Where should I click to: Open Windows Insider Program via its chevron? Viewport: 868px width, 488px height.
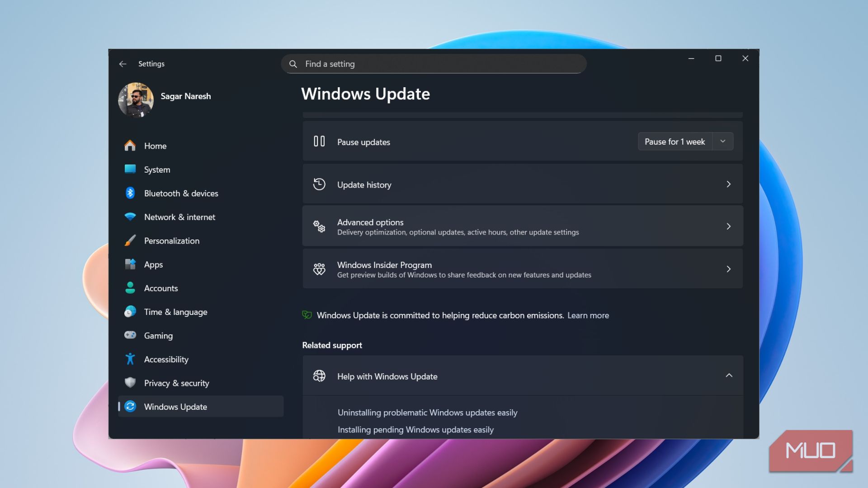click(728, 269)
